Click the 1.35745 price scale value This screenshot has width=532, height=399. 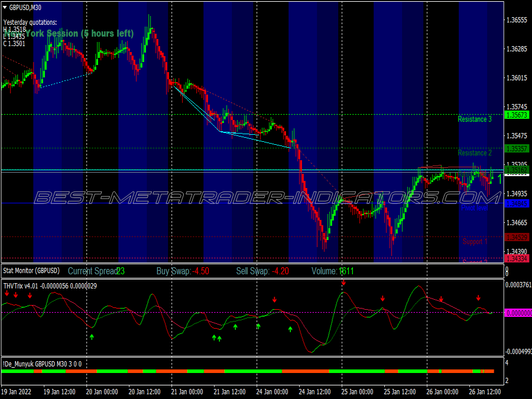tap(517, 107)
